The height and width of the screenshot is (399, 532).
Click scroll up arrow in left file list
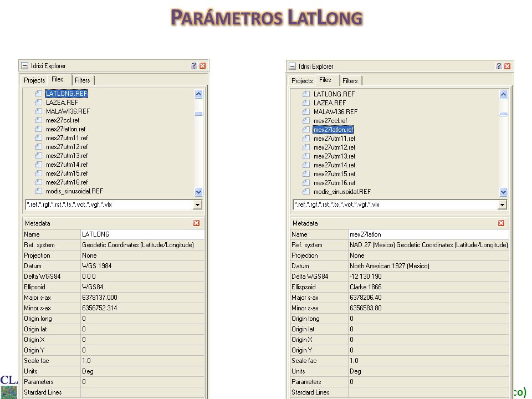click(199, 94)
